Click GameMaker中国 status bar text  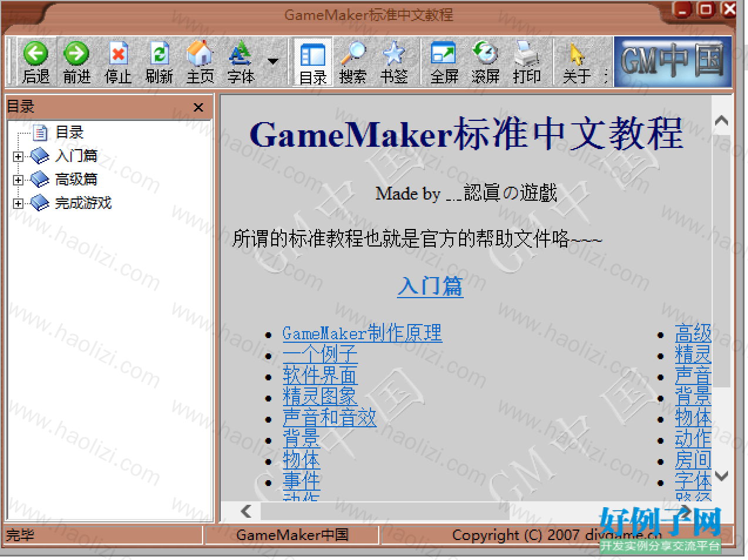(x=292, y=535)
